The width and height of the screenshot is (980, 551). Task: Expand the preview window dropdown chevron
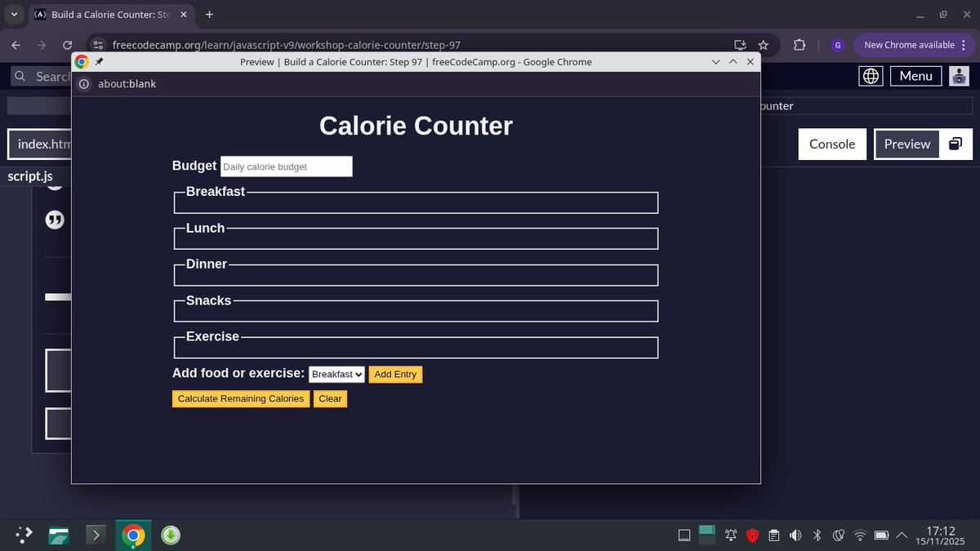(x=715, y=61)
